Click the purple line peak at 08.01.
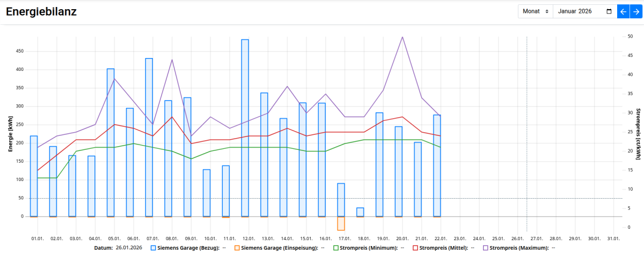 click(172, 60)
